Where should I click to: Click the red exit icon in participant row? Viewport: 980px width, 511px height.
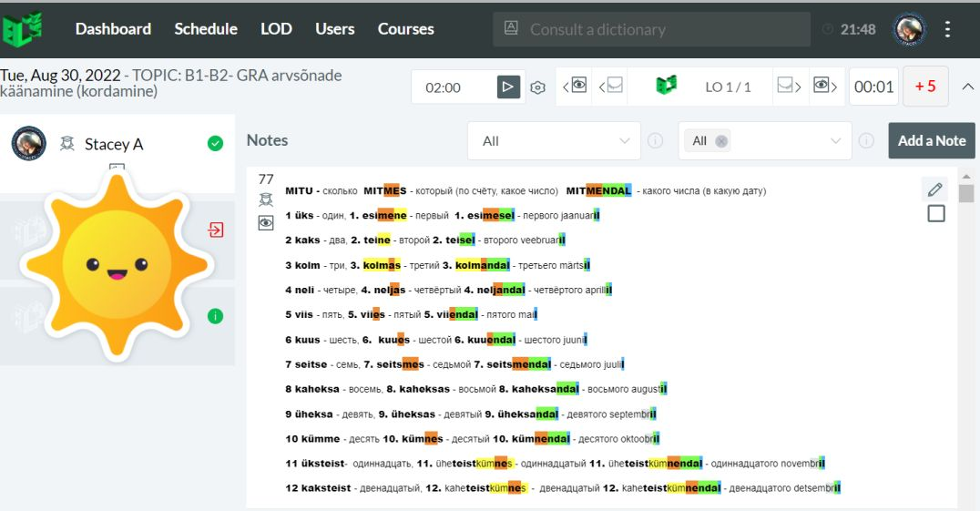(216, 230)
